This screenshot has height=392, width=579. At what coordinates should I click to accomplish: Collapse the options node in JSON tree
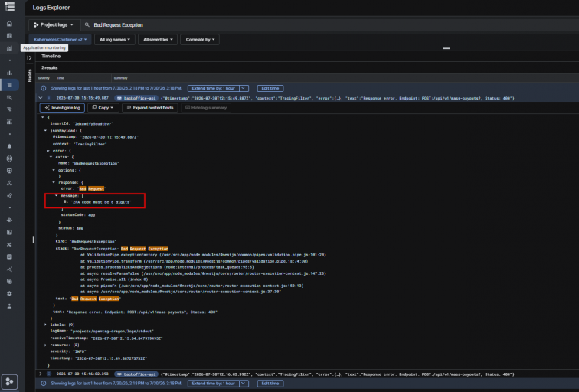pyautogui.click(x=54, y=170)
